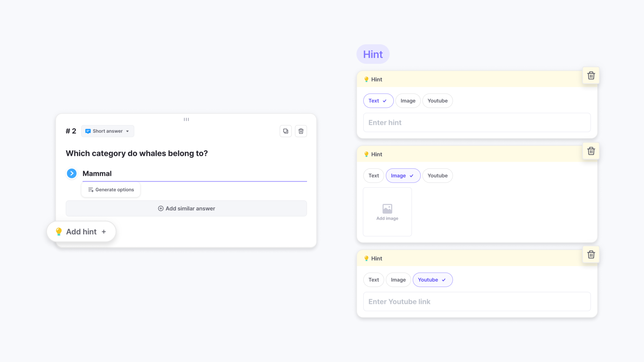Switch first hint to Image type
This screenshot has height=362, width=644.
tap(408, 101)
